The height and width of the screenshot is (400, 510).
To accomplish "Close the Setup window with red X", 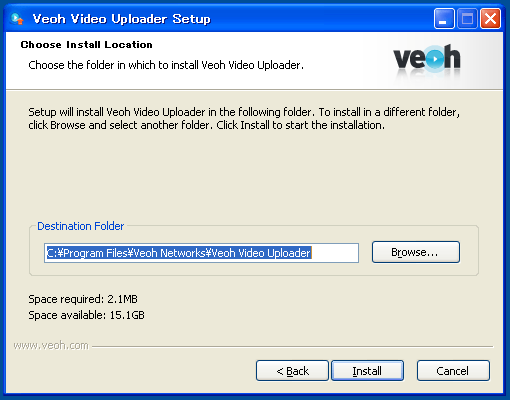I will 490,19.
